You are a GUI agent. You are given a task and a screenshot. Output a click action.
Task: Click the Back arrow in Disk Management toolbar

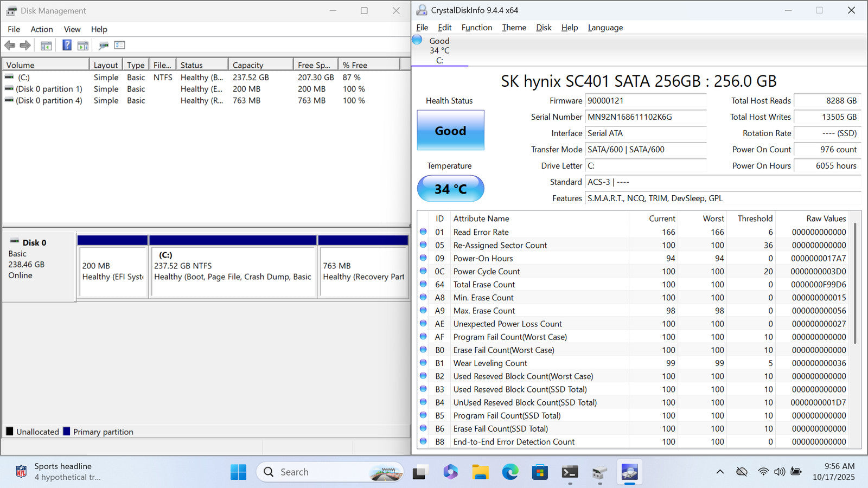(10, 46)
